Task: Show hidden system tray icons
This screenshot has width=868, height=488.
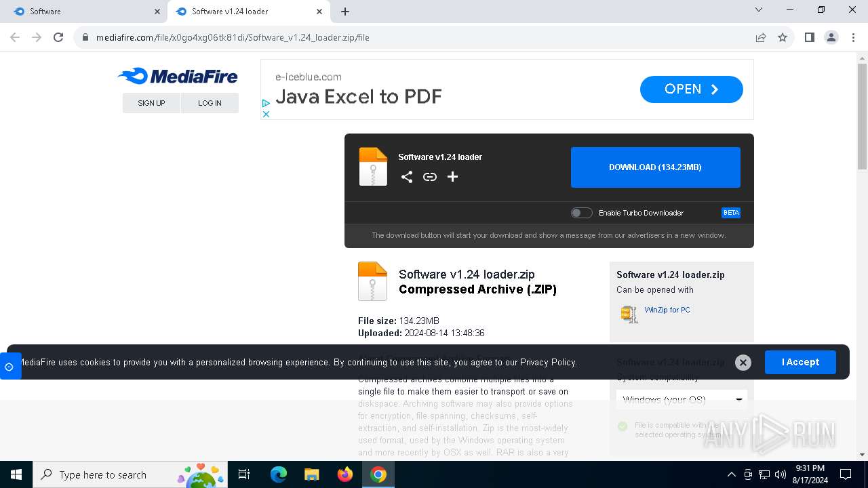Action: 731,474
